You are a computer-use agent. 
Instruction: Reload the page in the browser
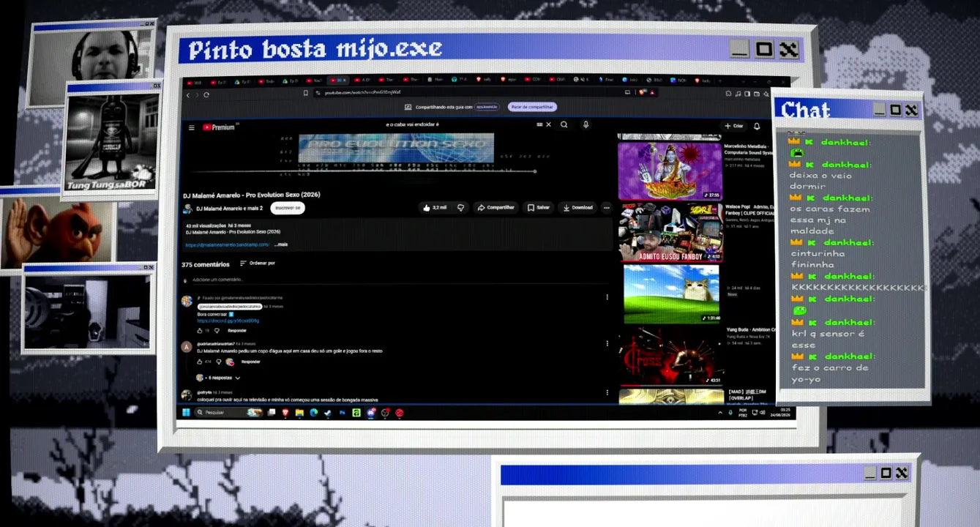pyautogui.click(x=206, y=94)
